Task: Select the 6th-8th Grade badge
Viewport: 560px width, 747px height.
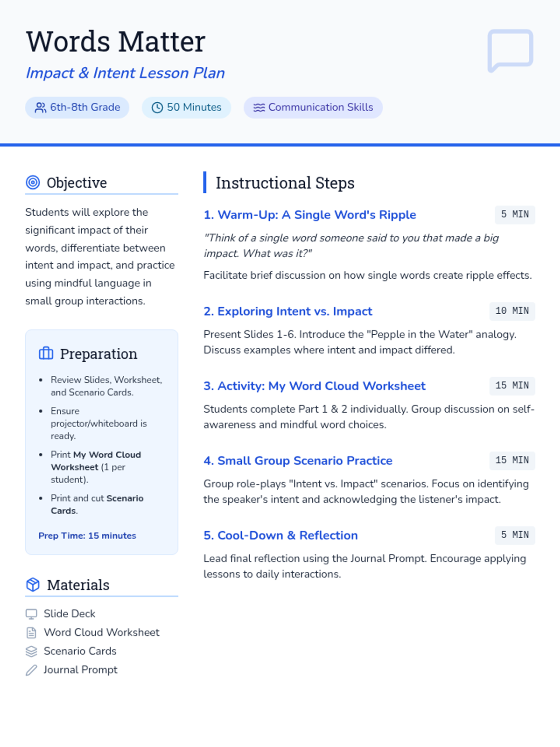Action: click(77, 107)
